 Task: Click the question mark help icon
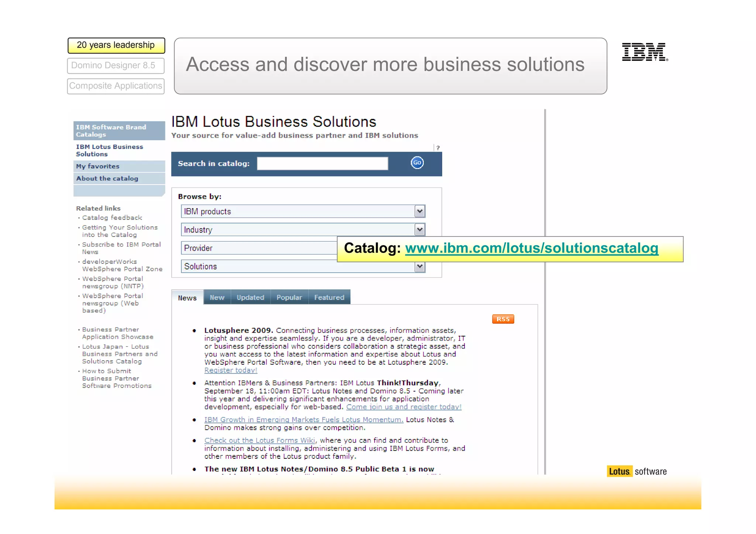point(438,148)
